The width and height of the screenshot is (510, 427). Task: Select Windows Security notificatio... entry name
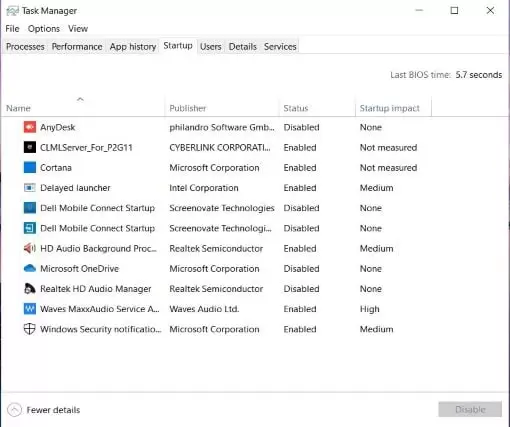(101, 329)
